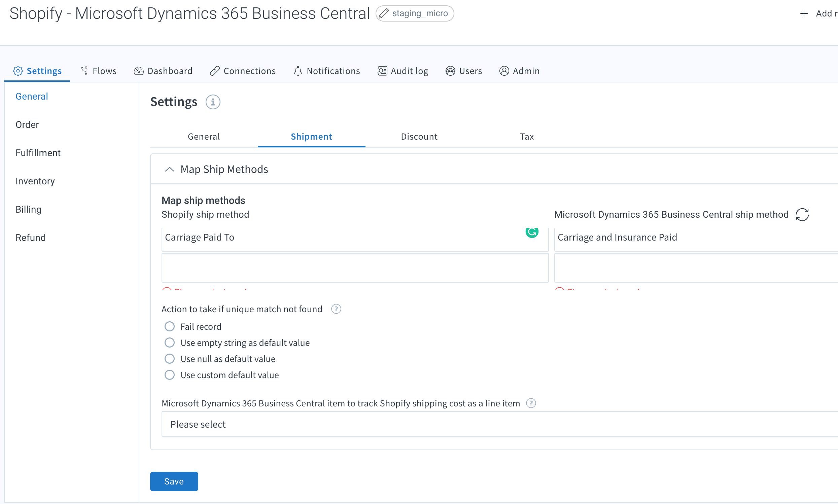Click the Dashboard gauge icon

tap(139, 71)
